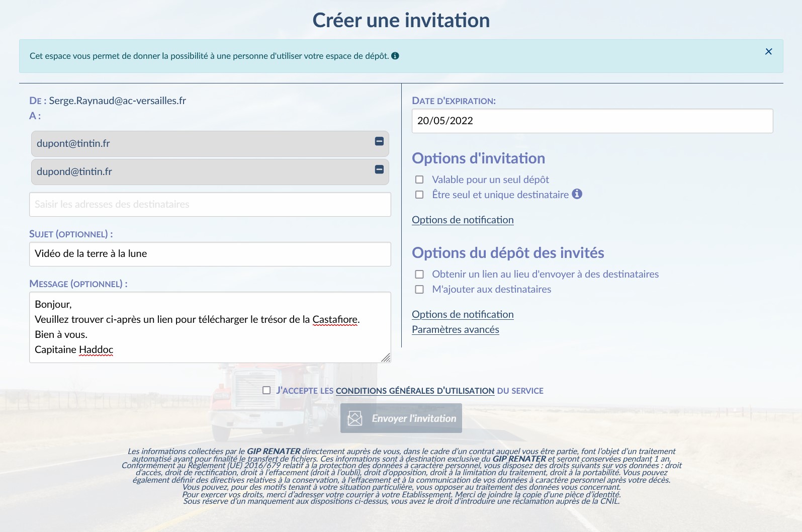Click the expiration date field 20/05/2022
The image size is (802, 532).
(x=592, y=121)
